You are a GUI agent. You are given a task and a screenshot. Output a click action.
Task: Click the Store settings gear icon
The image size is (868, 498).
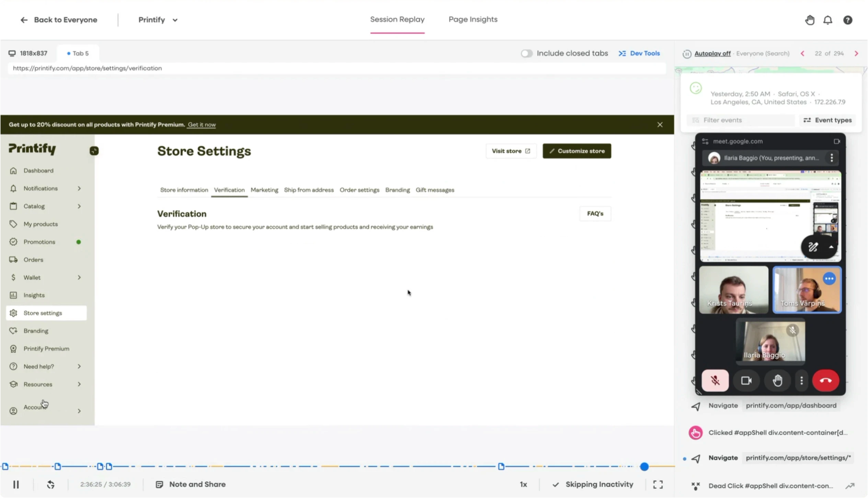[x=13, y=313]
